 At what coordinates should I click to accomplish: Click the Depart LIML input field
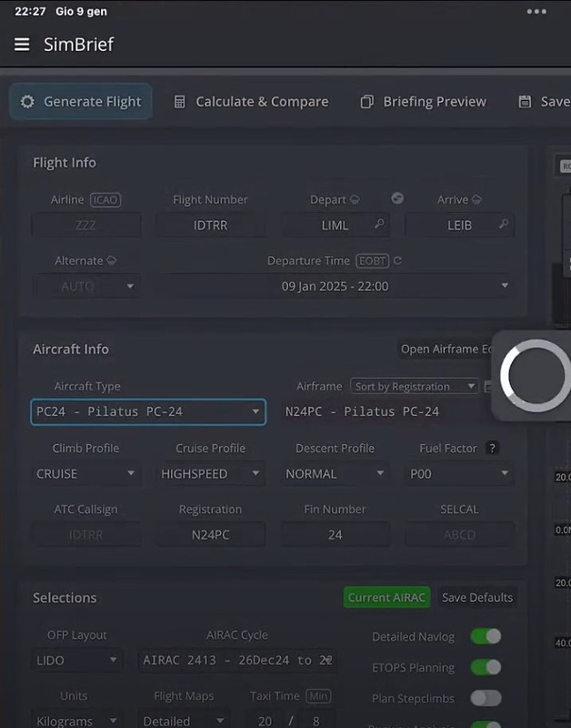click(335, 225)
